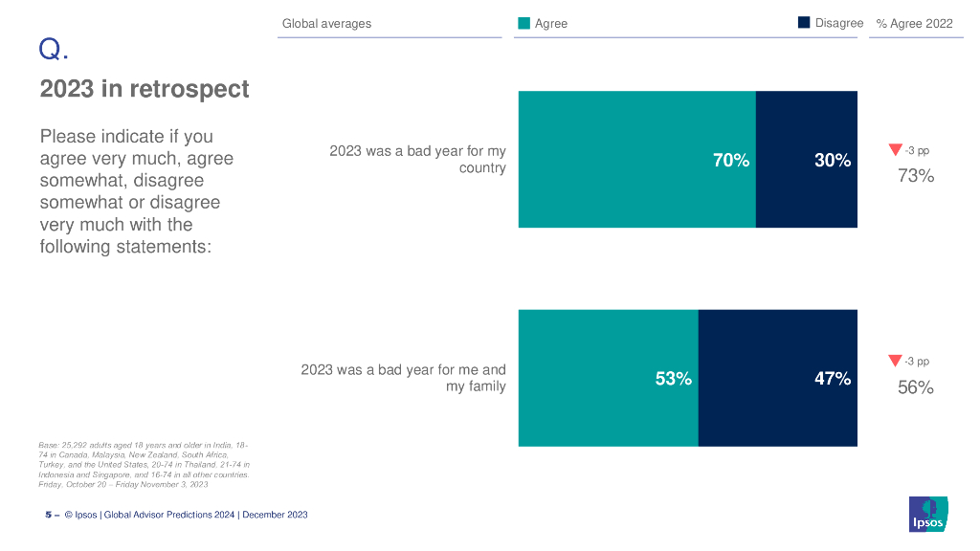
Task: Click the red down arrow beside 73%
Action: click(x=895, y=149)
